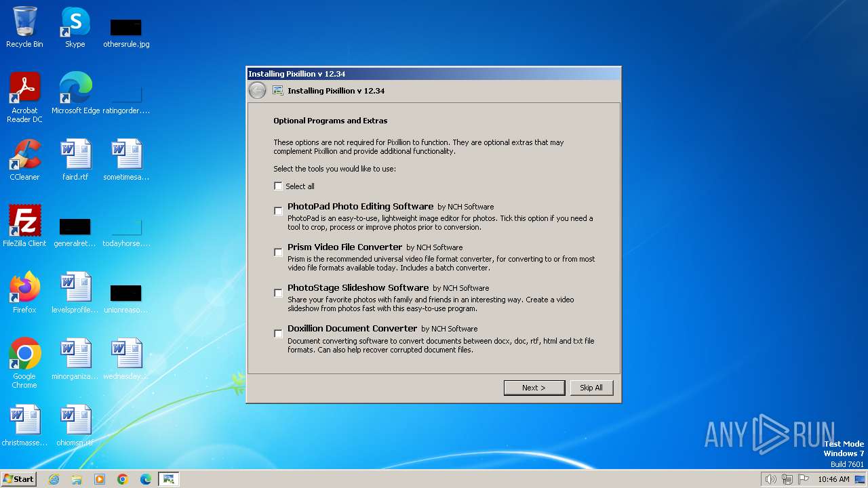Image resolution: width=868 pixels, height=488 pixels.
Task: Open File Explorer from the taskbar
Action: point(77,479)
